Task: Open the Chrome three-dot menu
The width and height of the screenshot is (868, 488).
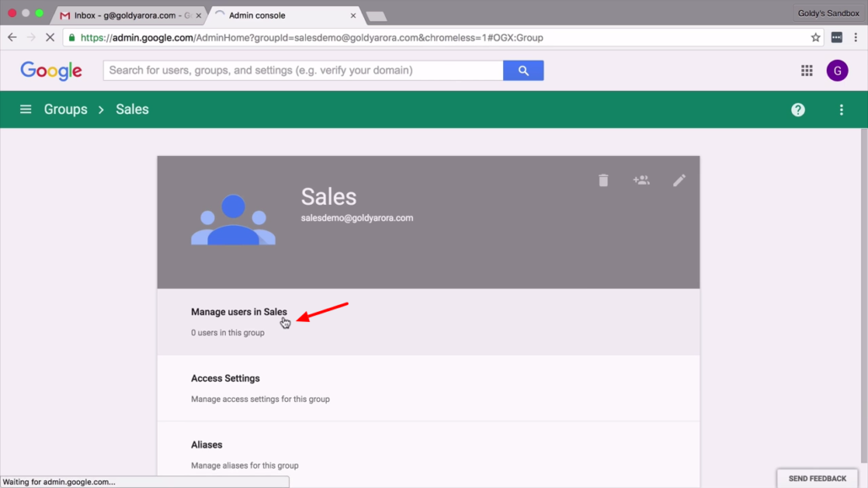Action: coord(856,38)
